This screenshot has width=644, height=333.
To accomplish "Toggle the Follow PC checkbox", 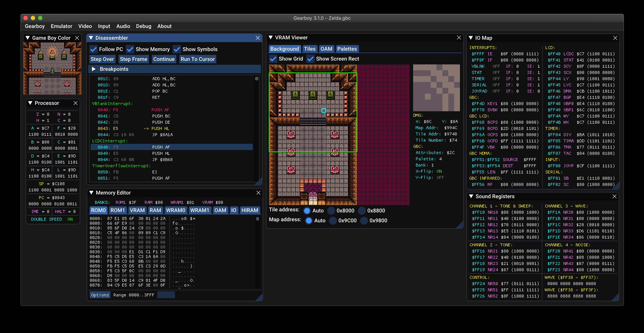I will [93, 49].
